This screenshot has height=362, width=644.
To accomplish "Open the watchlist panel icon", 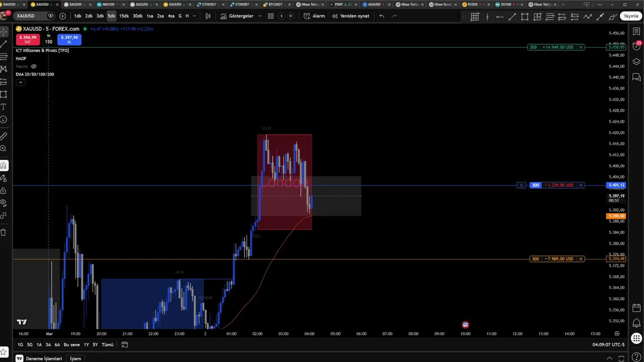I will (x=636, y=32).
